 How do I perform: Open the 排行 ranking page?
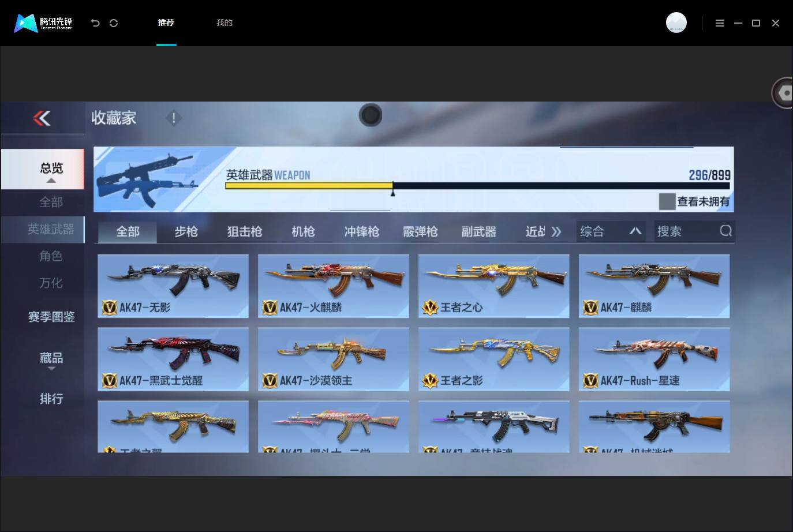tap(51, 398)
